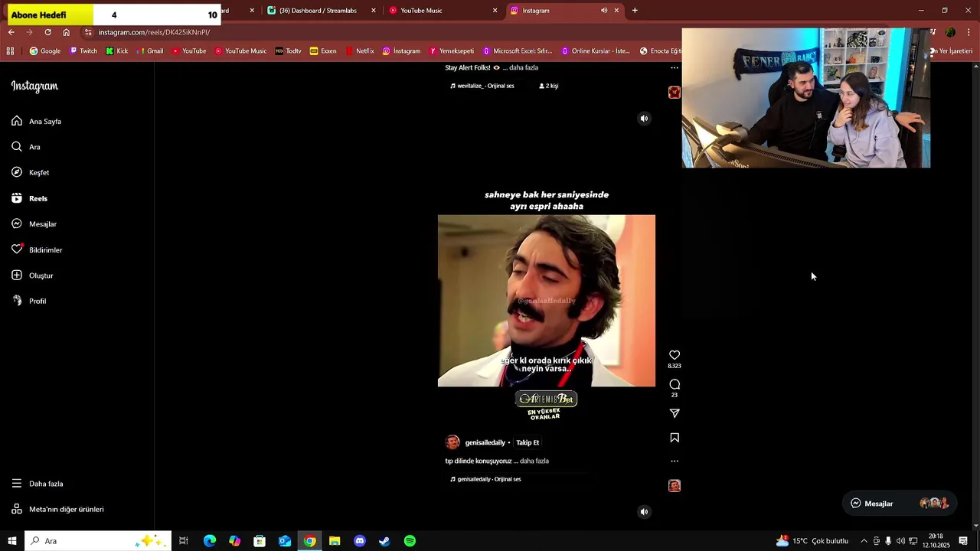This screenshot has width=980, height=551.
Task: Show the '2 kişi' tagged people
Action: pos(549,86)
